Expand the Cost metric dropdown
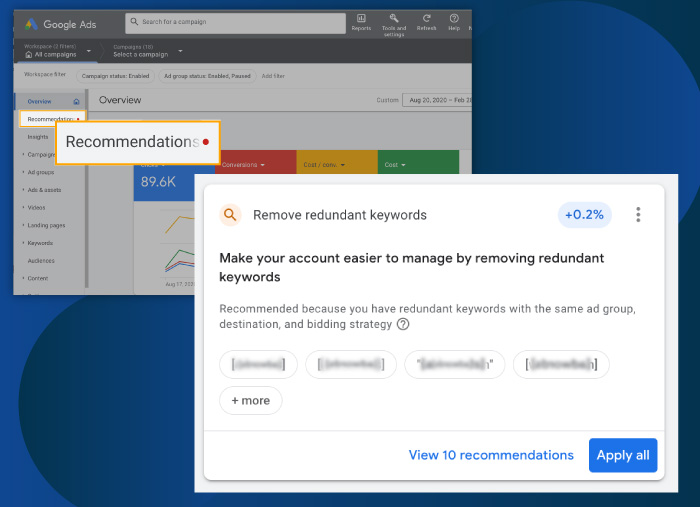 [x=393, y=164]
